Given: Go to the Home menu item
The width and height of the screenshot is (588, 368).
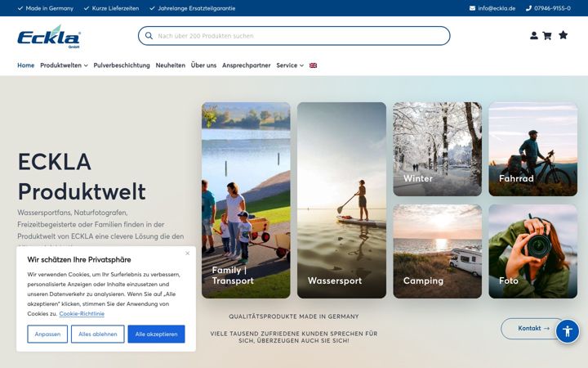Looking at the screenshot, I should click(x=25, y=65).
